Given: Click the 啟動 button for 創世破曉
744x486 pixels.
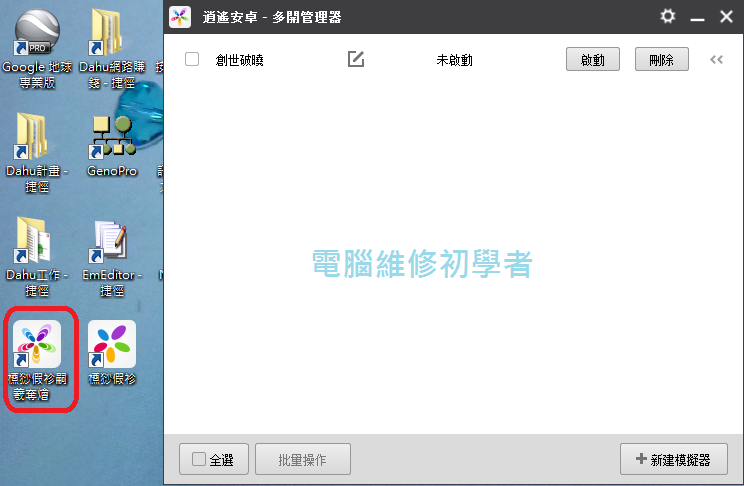Looking at the screenshot, I should 593,59.
